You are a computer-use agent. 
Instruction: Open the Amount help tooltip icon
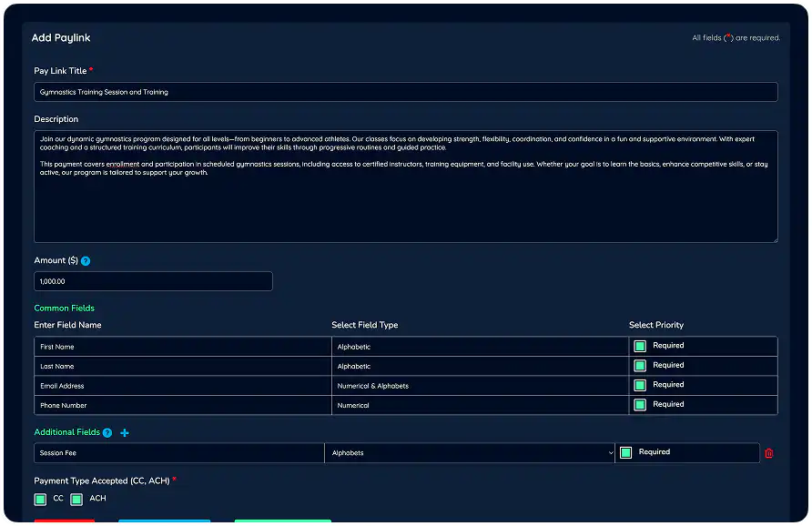pyautogui.click(x=86, y=260)
